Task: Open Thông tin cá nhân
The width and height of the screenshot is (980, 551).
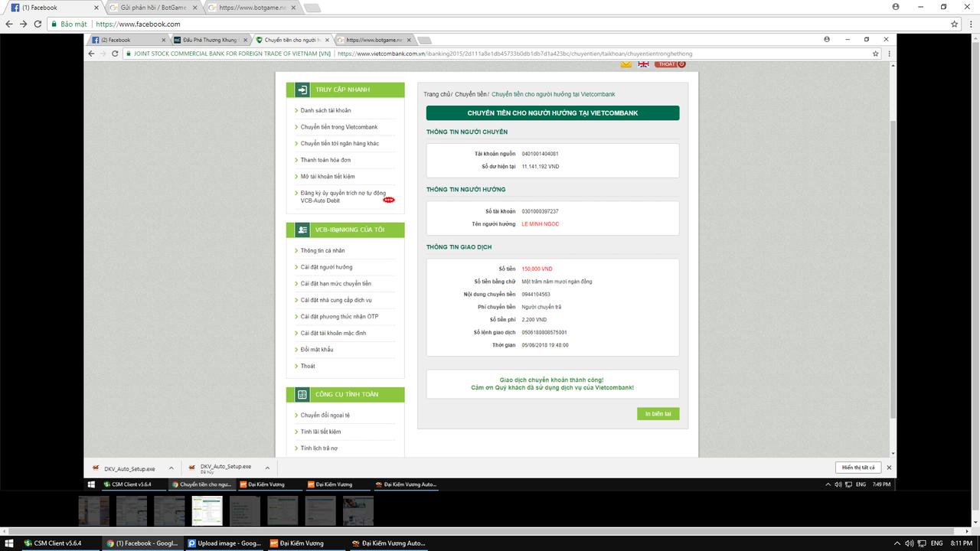Action: click(x=322, y=250)
